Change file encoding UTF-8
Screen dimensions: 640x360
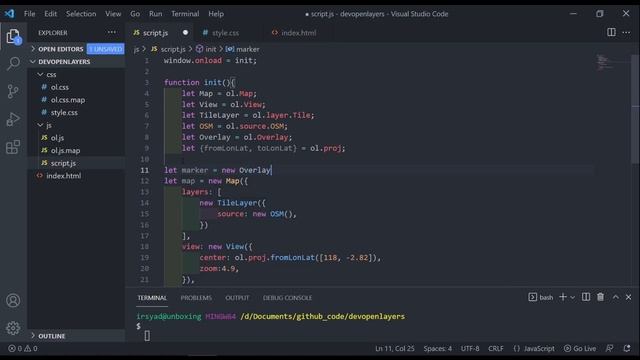click(470, 348)
